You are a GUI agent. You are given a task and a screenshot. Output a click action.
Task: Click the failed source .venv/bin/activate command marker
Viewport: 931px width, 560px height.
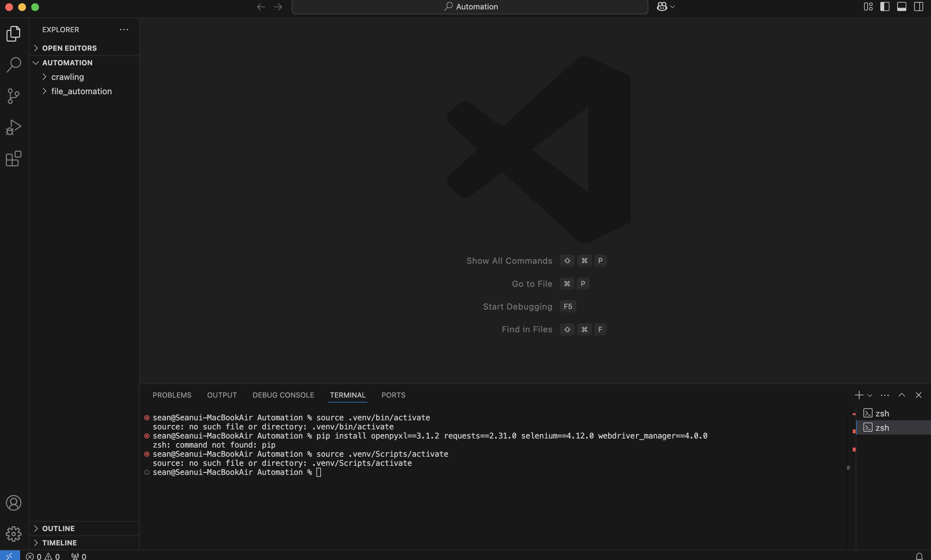coord(147,418)
